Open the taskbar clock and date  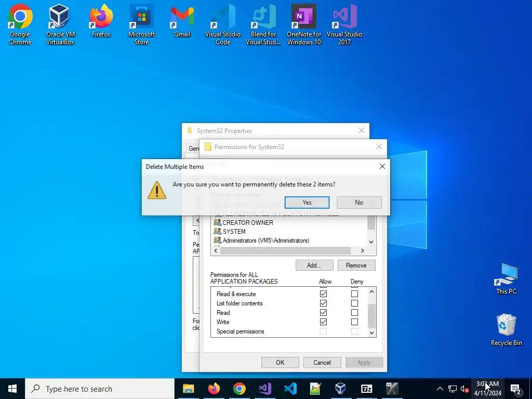[487, 389]
